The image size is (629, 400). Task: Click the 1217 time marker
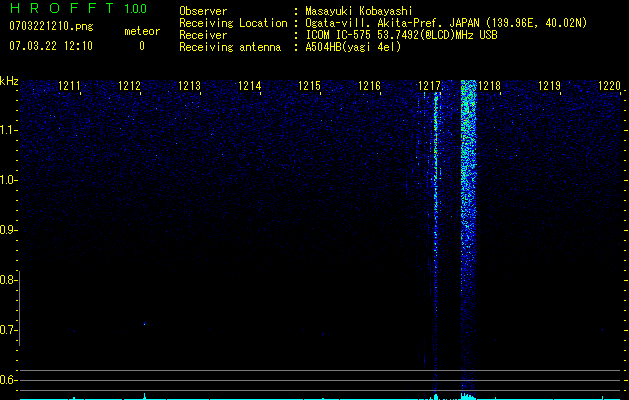tap(429, 86)
